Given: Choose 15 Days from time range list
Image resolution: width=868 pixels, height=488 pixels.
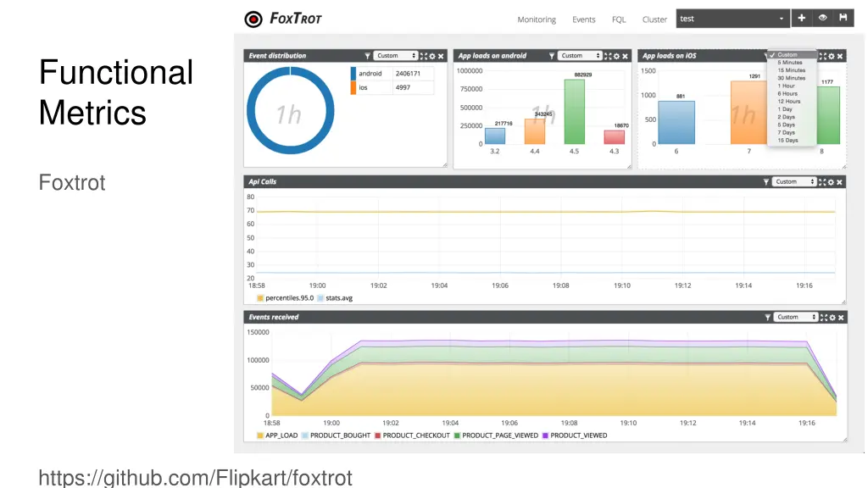Looking at the screenshot, I should [x=793, y=140].
